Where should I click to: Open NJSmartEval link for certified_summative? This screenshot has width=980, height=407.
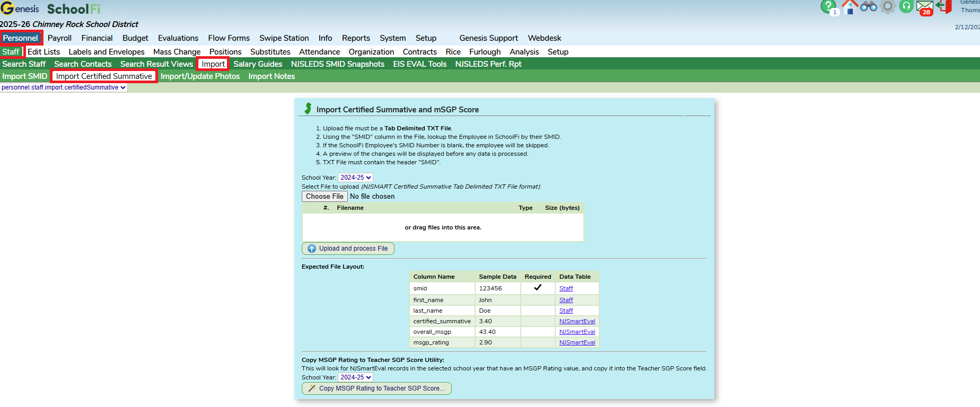coord(577,321)
